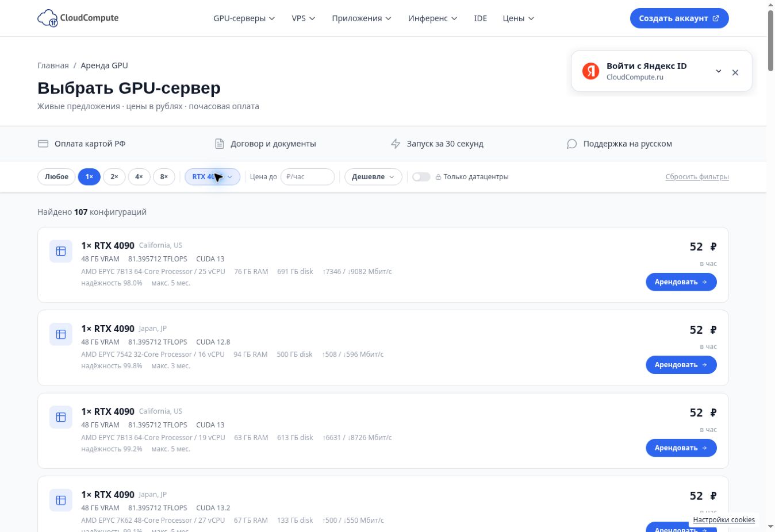Reset filters via Сбросить фильтры link
The image size is (775, 532).
coord(697,177)
